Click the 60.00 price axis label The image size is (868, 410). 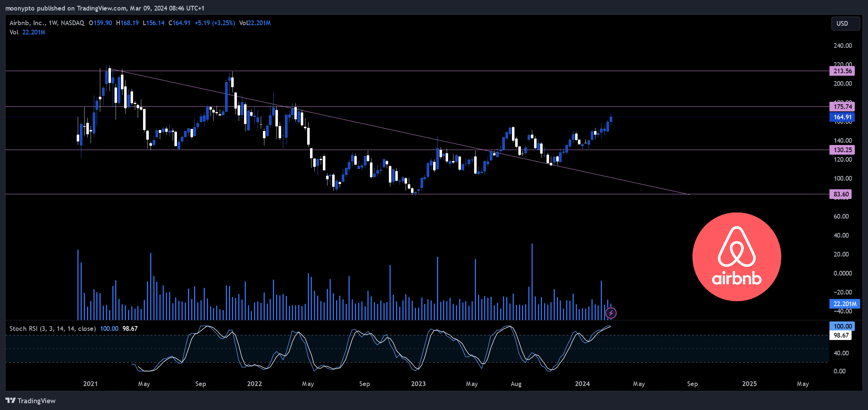[841, 216]
